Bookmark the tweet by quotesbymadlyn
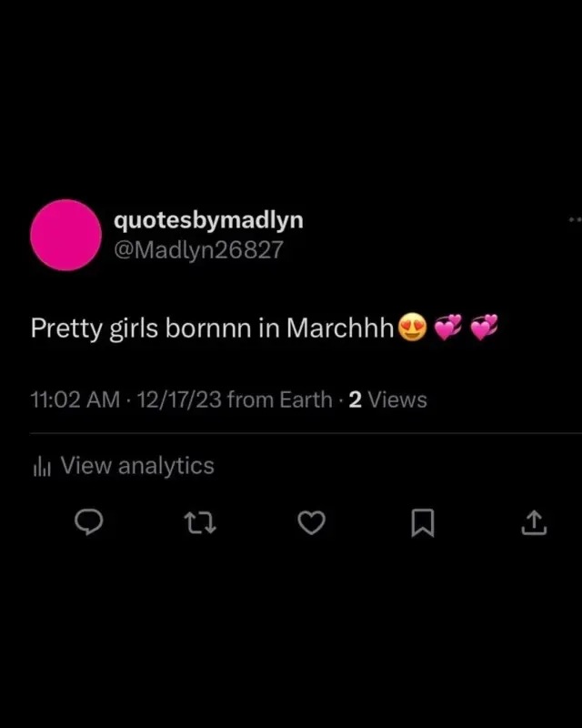The height and width of the screenshot is (728, 582). (x=423, y=522)
